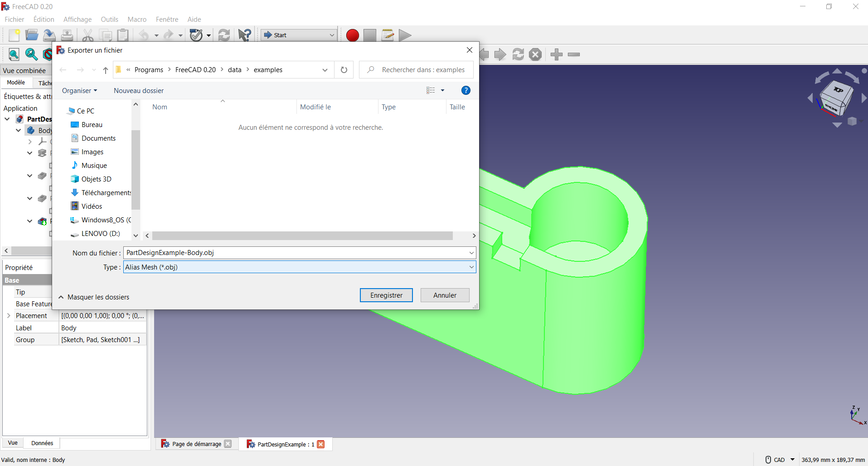
Task: Collapse the Body node in the model tree
Action: point(18,130)
